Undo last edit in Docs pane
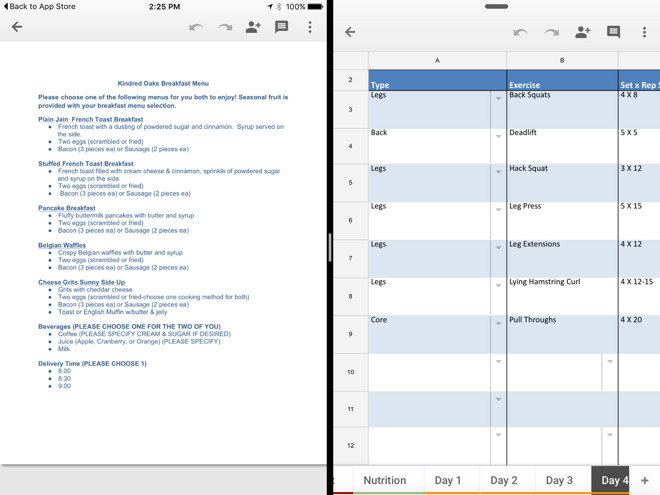This screenshot has height=495, width=660. click(196, 27)
